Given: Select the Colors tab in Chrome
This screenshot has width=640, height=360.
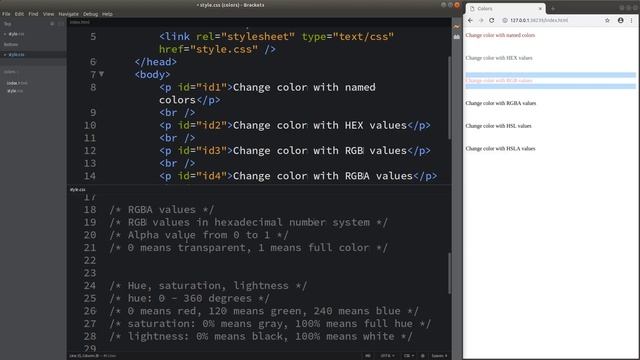Looking at the screenshot, I should coord(505,9).
